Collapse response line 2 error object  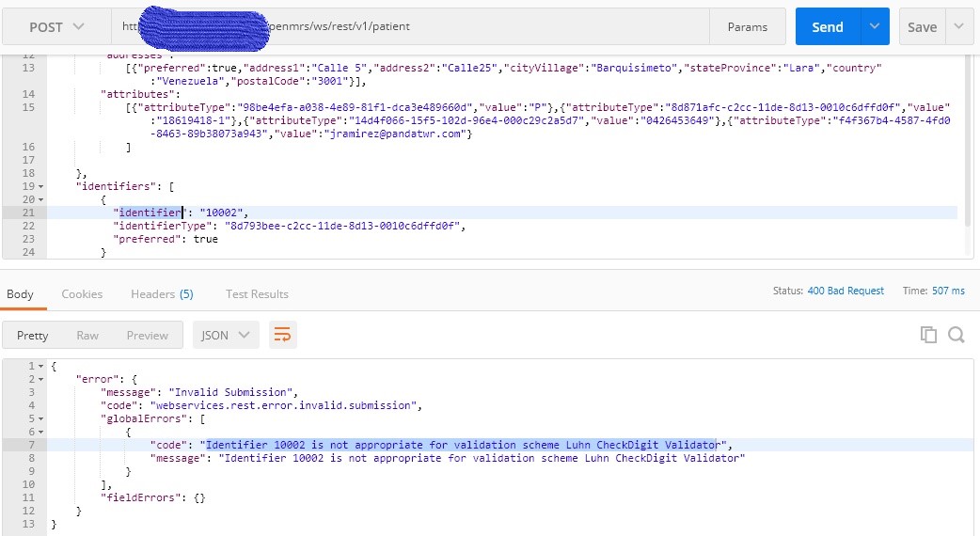click(x=40, y=379)
